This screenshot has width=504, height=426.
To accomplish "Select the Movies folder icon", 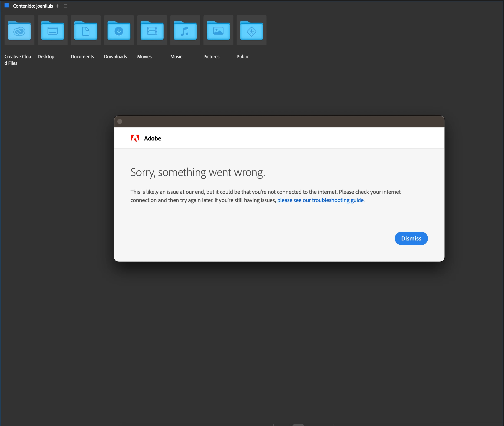I will click(x=152, y=30).
